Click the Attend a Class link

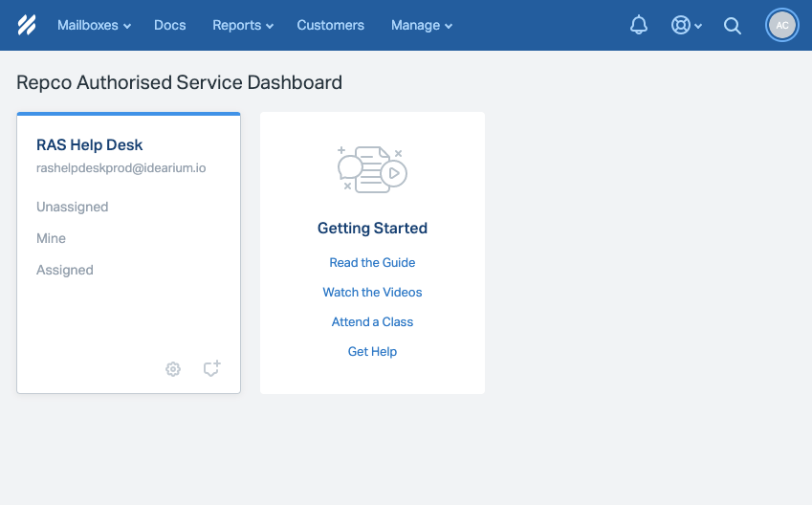[372, 321]
